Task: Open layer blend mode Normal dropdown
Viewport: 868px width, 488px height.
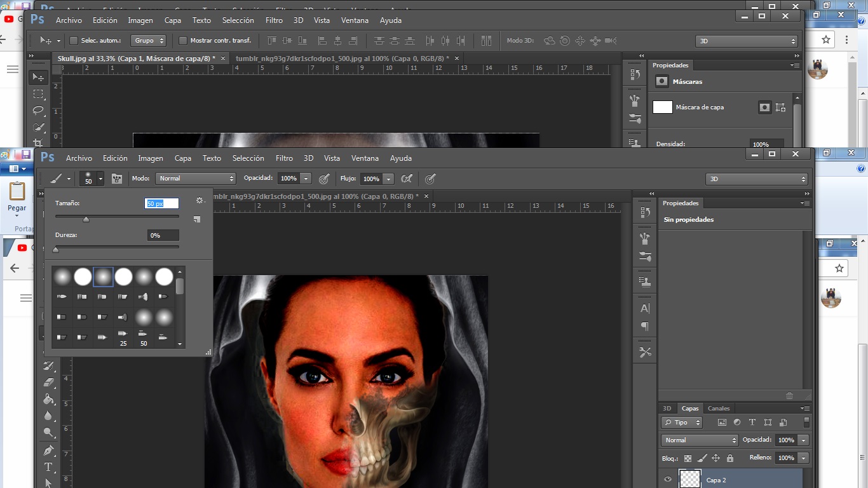Action: (x=700, y=440)
